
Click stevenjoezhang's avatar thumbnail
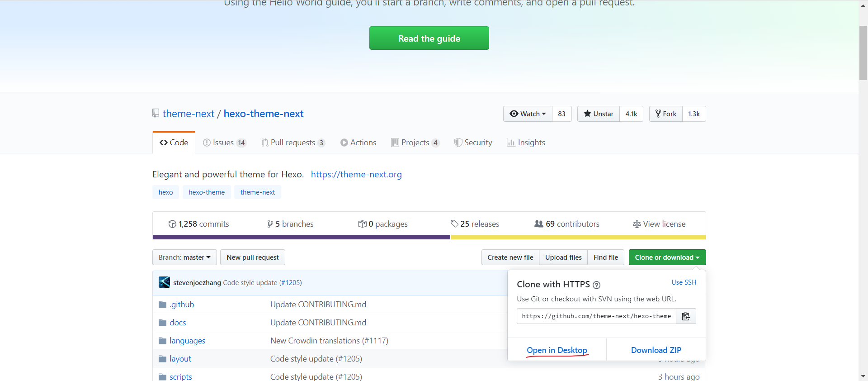(x=164, y=282)
